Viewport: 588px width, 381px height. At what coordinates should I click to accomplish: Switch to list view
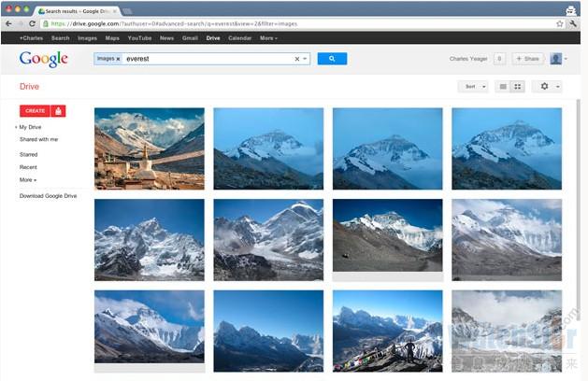(503, 87)
